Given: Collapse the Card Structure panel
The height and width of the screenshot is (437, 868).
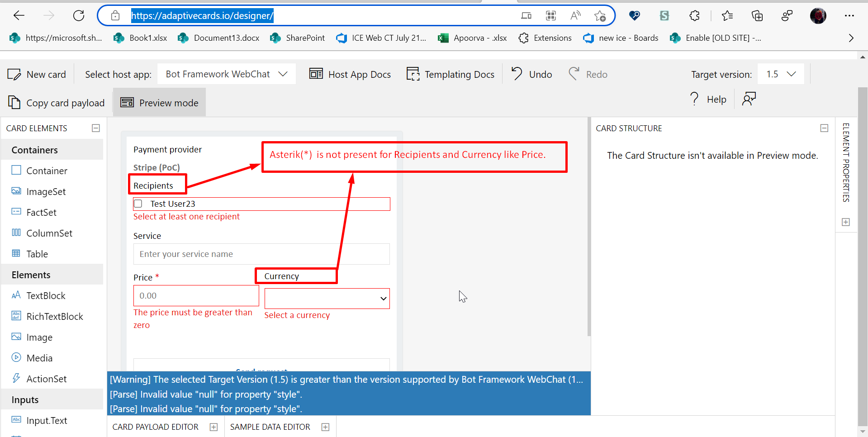Looking at the screenshot, I should [x=824, y=128].
